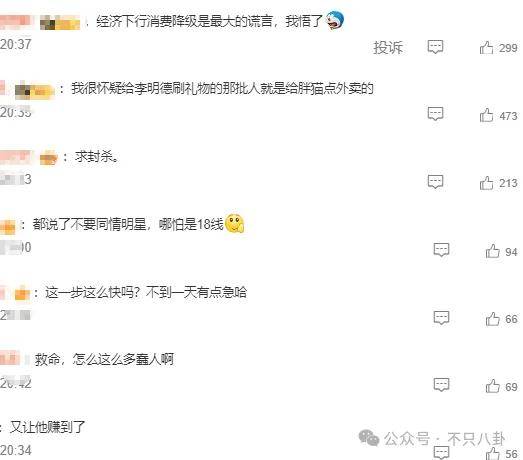This screenshot has width=523, height=460.
Task: Like the 李明德 gift comment with 473 likes
Action: [486, 115]
